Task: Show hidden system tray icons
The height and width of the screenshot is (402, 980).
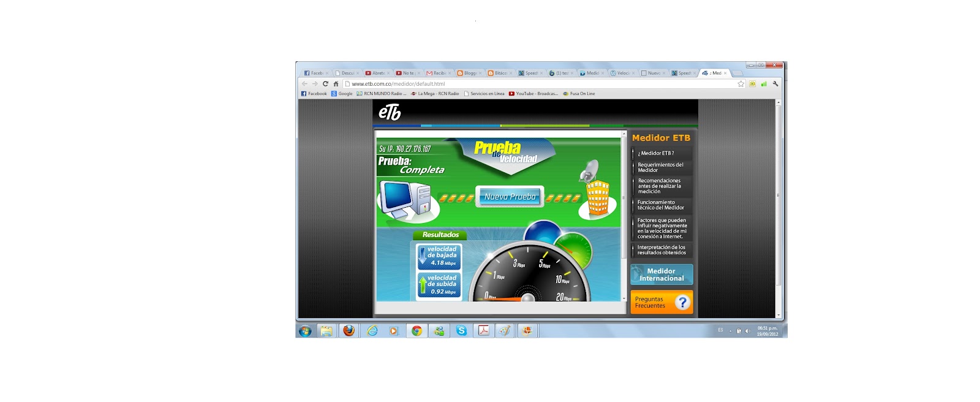Action: pyautogui.click(x=730, y=331)
